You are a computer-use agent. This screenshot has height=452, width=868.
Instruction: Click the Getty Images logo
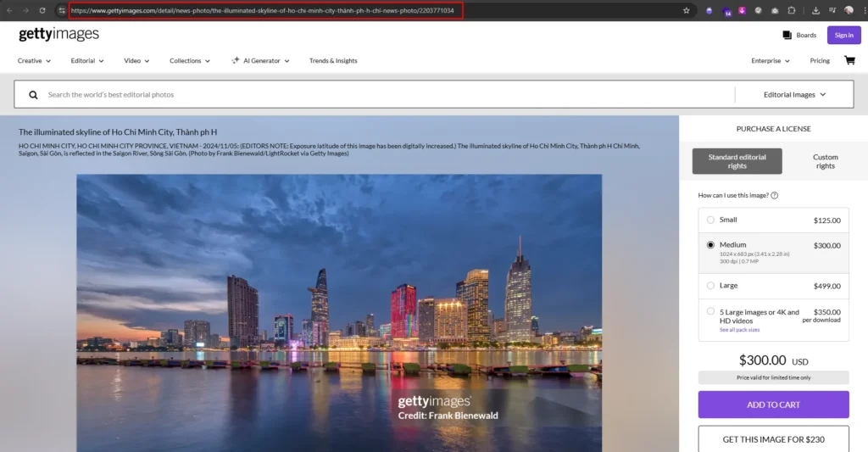click(58, 35)
